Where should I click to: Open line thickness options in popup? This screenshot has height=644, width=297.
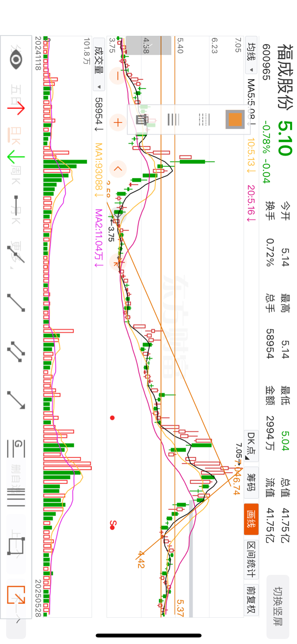(173, 120)
